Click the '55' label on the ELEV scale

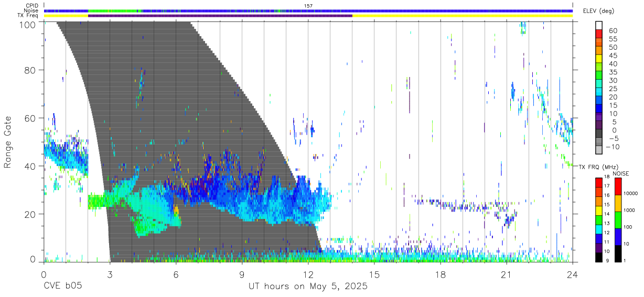pos(613,39)
